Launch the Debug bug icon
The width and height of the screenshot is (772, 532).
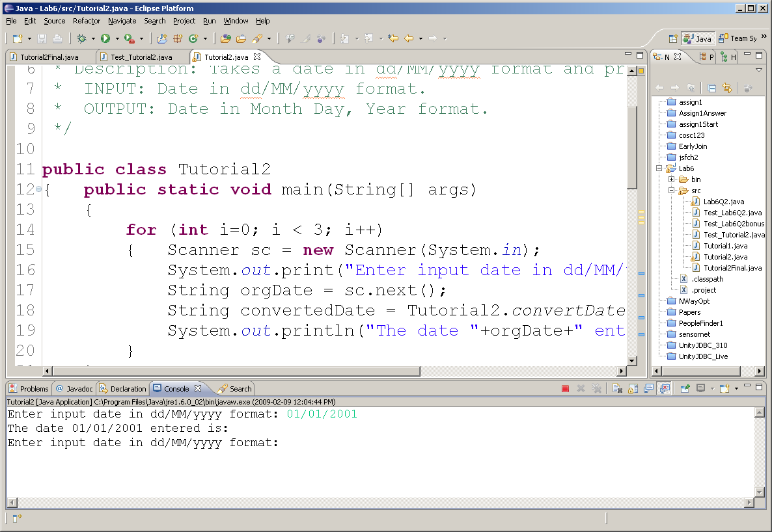coord(82,38)
